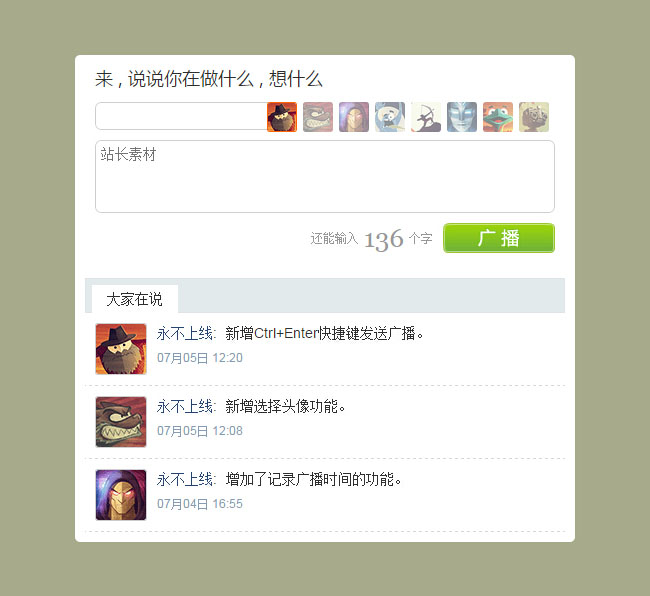Click the green 广播 button
Image resolution: width=650 pixels, height=596 pixels.
[x=499, y=238]
